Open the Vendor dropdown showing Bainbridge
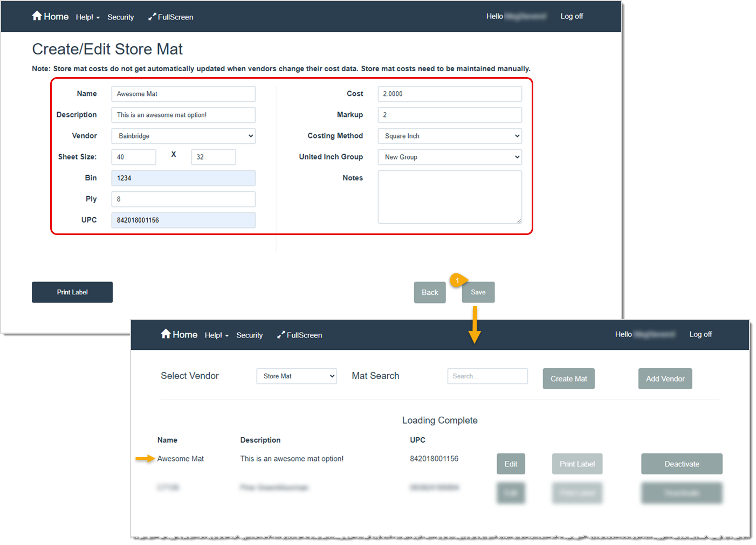Viewport: 756px width, 545px height. [183, 136]
